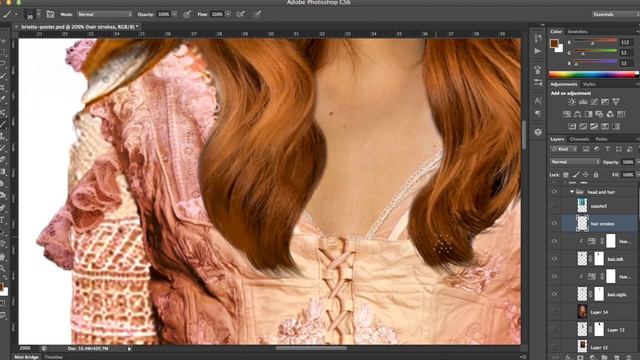Add a Levels adjustment
This screenshot has height=360, width=640.
pyautogui.click(x=583, y=102)
